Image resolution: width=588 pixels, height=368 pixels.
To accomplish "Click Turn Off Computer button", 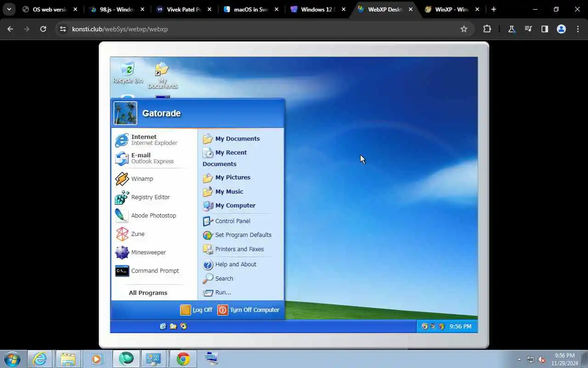I will pyautogui.click(x=249, y=310).
